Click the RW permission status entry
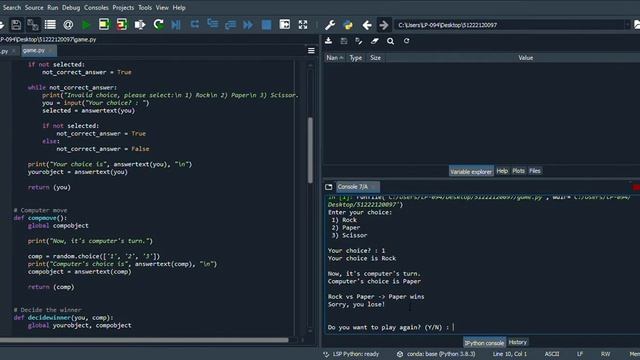640x360 pixels. [605, 354]
